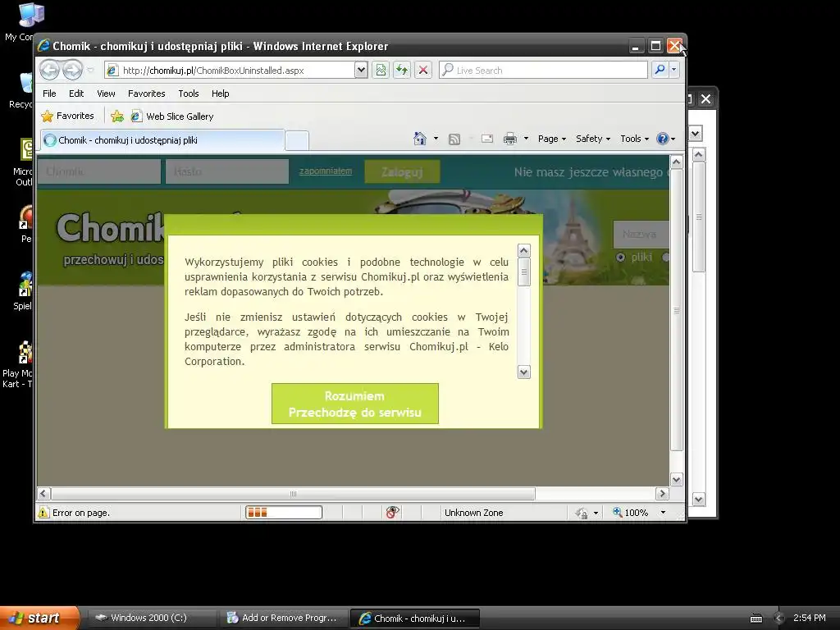Open the File menu
This screenshot has height=630, width=840.
point(49,94)
